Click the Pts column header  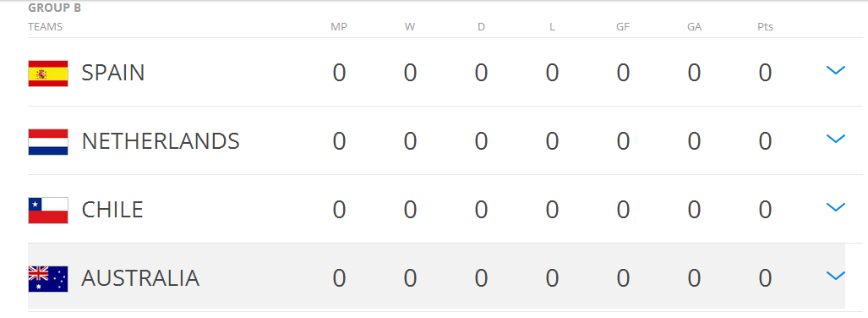[765, 26]
